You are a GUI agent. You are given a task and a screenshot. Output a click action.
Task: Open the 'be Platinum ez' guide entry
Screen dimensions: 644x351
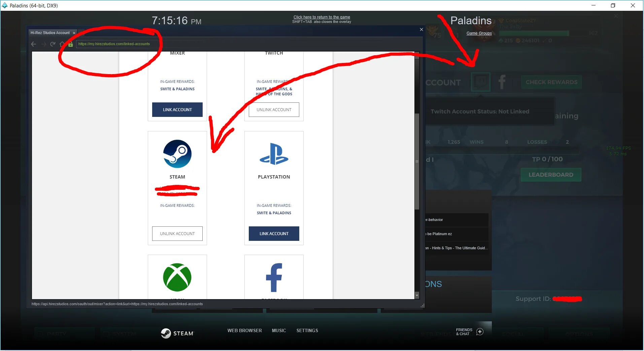tap(456, 234)
